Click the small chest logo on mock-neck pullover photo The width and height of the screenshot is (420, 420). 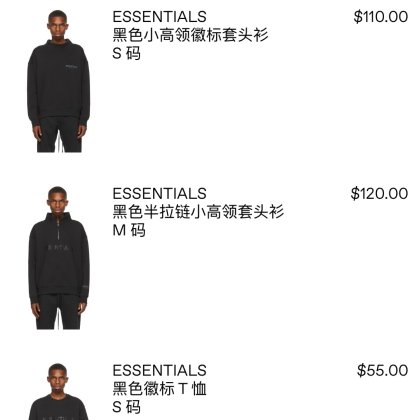(x=71, y=66)
